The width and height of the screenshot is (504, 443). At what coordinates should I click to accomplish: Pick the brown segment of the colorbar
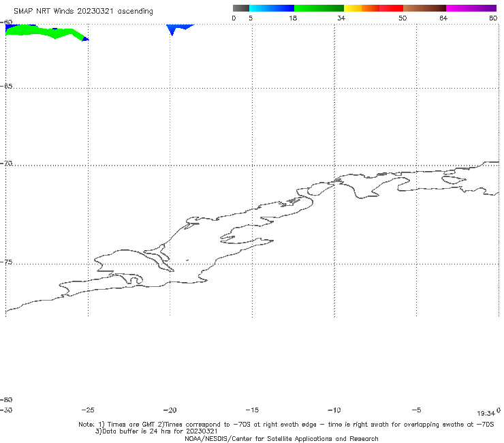click(x=424, y=8)
